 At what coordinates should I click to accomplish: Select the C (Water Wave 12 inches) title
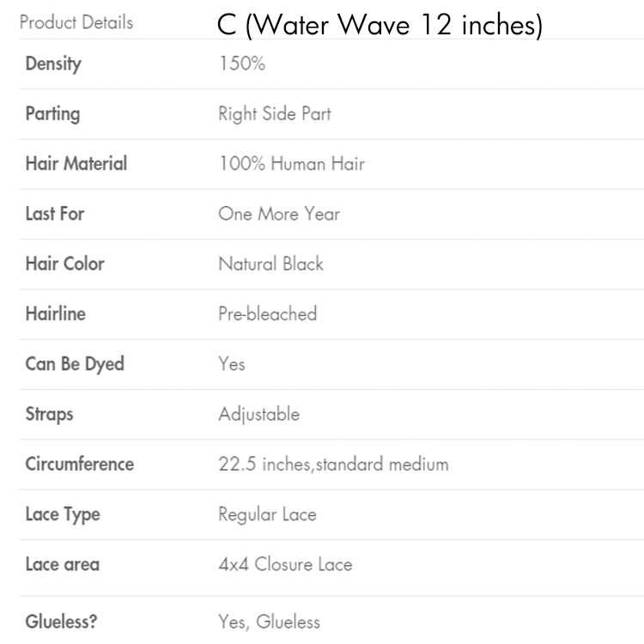click(380, 26)
